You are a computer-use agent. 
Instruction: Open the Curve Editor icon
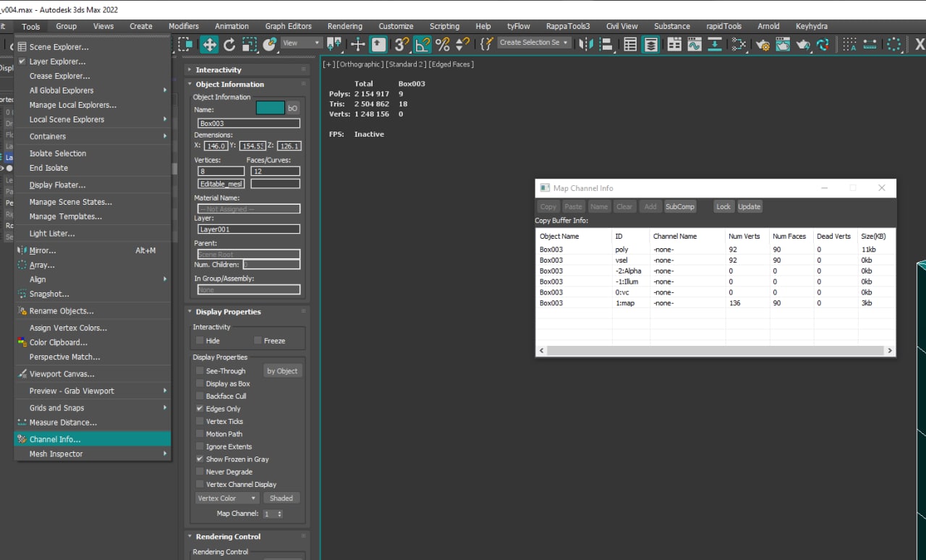pos(694,44)
